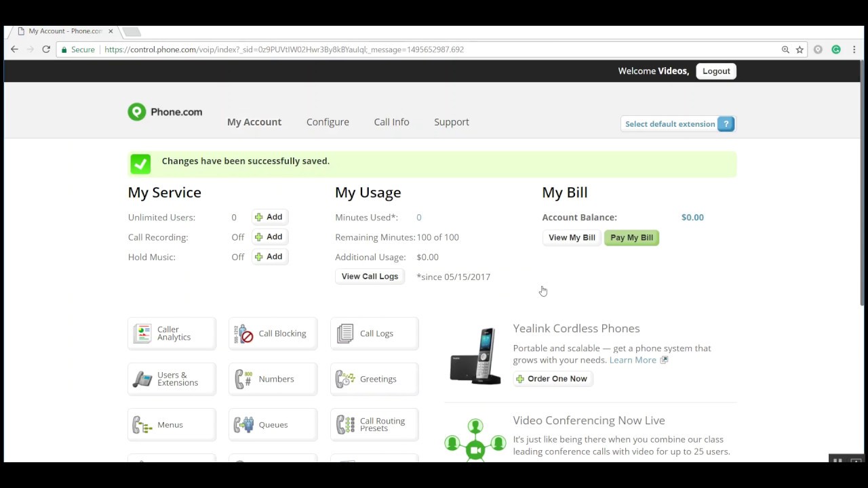Open the browser zoom magnifier icon
Screen dimensions: 868x488
click(785, 49)
